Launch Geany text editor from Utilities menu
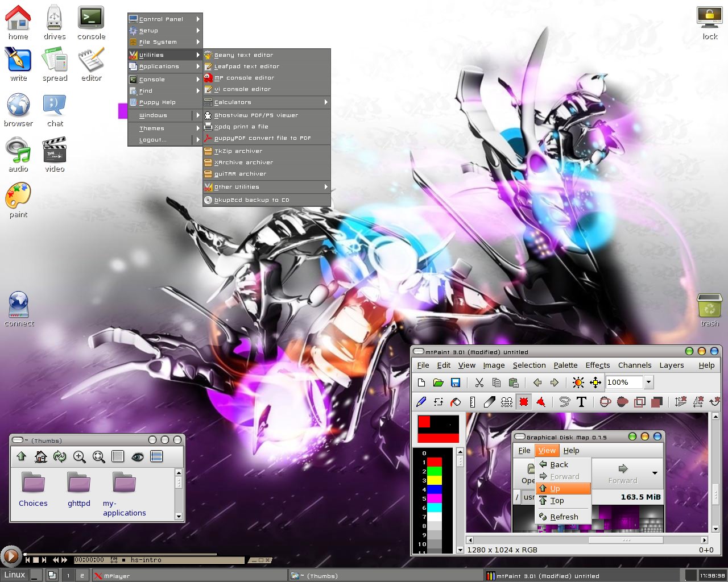The height and width of the screenshot is (582, 728). [x=267, y=55]
